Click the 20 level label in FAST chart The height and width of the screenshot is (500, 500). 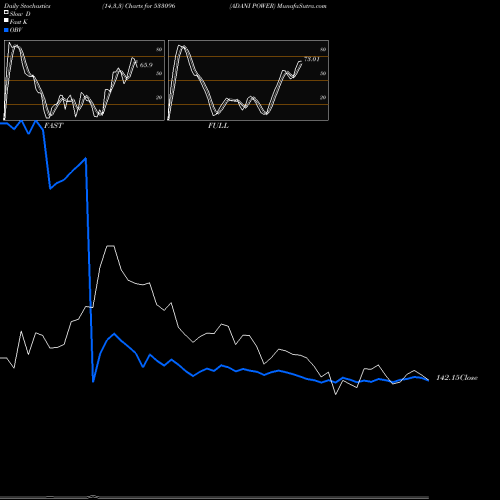pyautogui.click(x=159, y=97)
